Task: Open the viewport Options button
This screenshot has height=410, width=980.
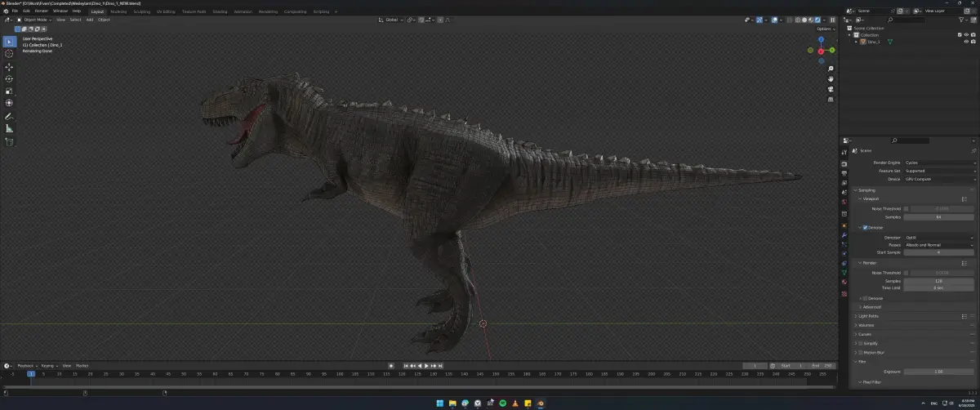Action: tap(826, 29)
